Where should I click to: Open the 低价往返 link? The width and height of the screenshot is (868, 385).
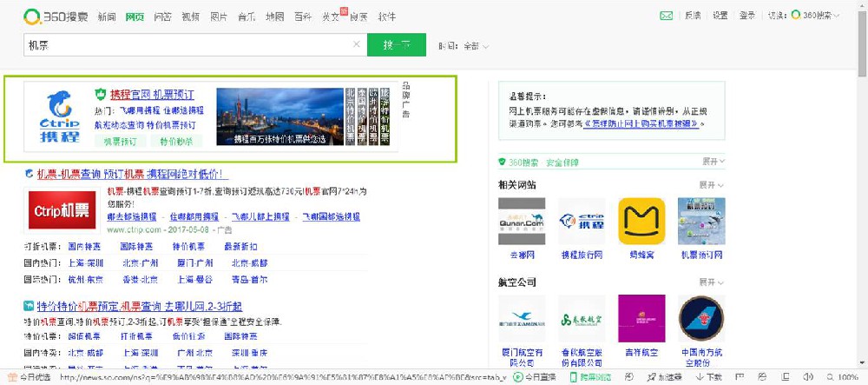pos(188,336)
